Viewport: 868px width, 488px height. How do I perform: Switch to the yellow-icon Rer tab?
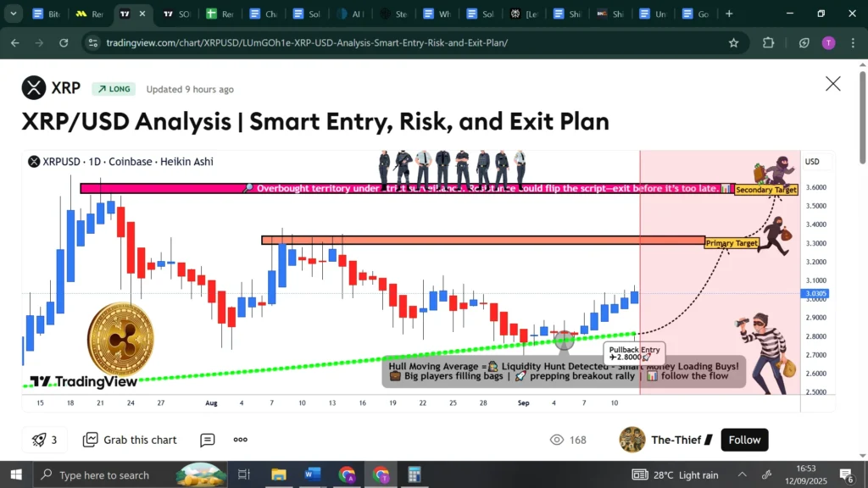[x=90, y=14]
